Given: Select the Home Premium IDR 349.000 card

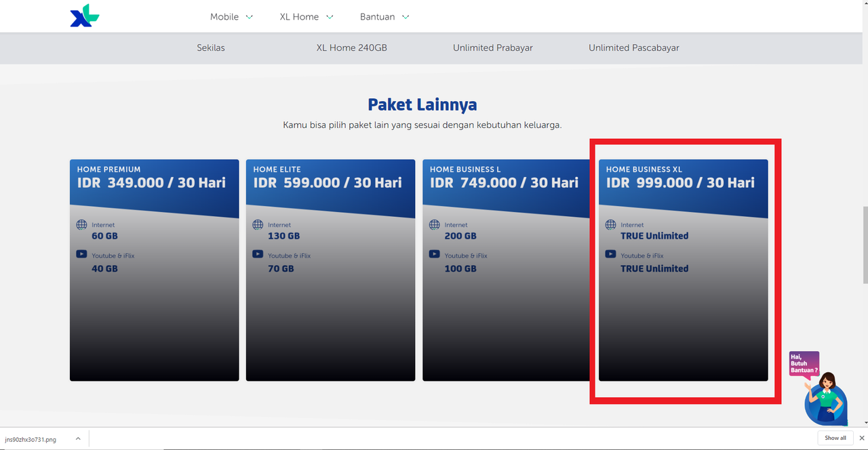Looking at the screenshot, I should (x=155, y=270).
